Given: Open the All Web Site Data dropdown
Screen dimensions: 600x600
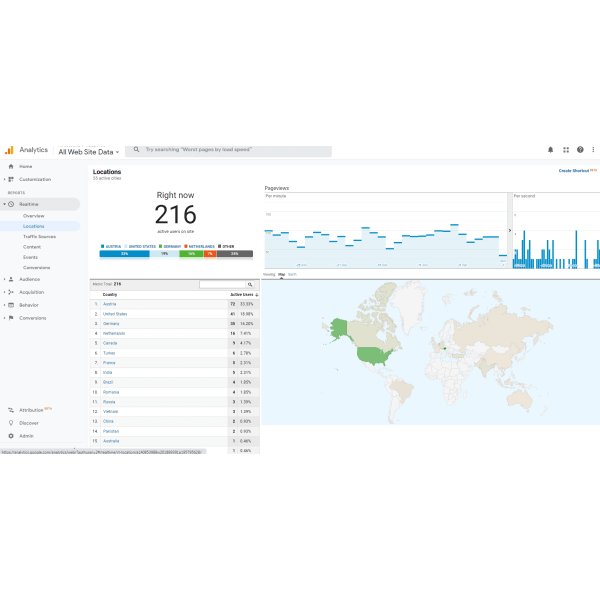Looking at the screenshot, I should 88,152.
